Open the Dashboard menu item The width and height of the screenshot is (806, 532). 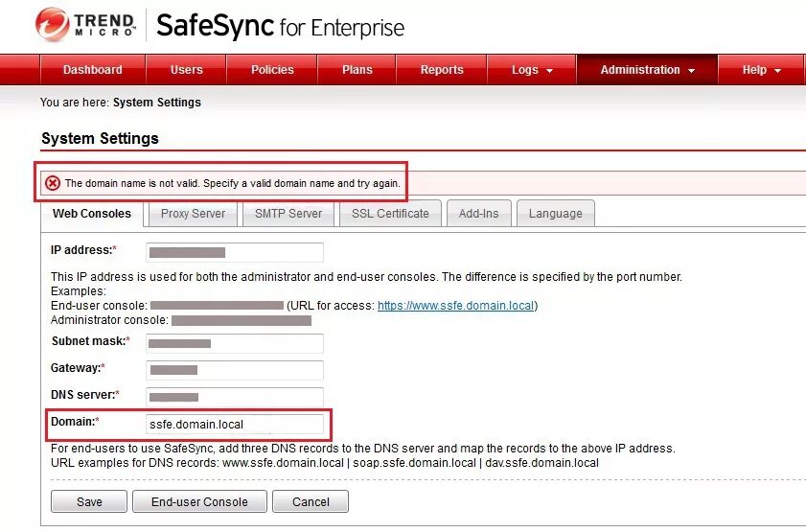click(93, 69)
